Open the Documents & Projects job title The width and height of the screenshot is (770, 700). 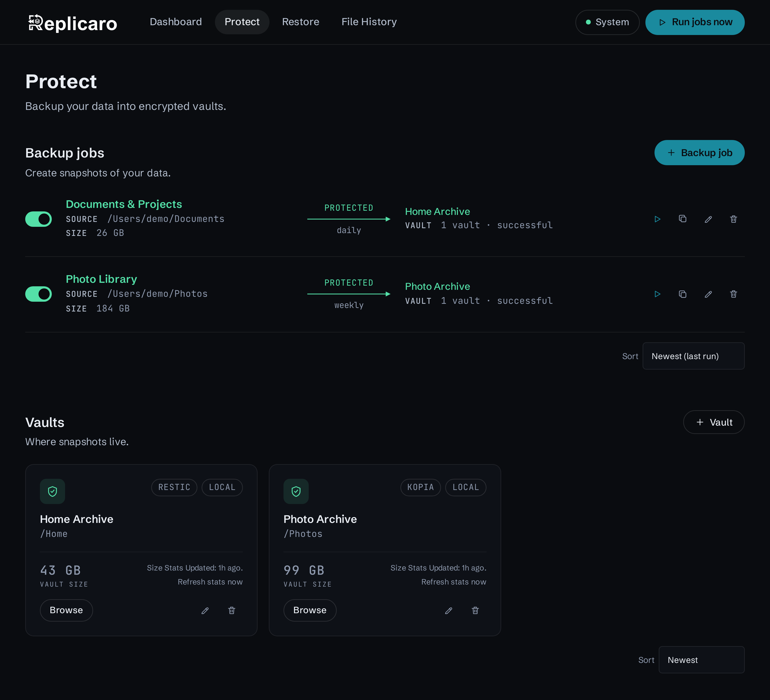tap(124, 204)
